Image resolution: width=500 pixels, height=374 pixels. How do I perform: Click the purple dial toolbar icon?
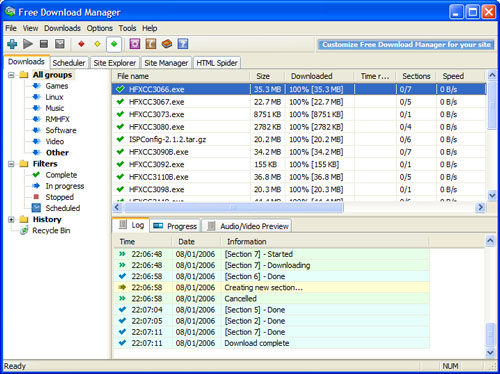pyautogui.click(x=135, y=44)
